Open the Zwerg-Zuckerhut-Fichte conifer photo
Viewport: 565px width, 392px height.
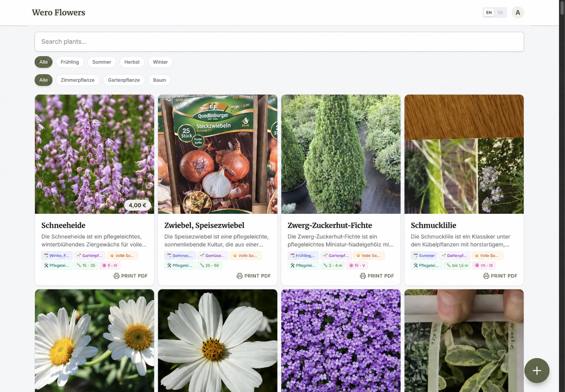[341, 154]
